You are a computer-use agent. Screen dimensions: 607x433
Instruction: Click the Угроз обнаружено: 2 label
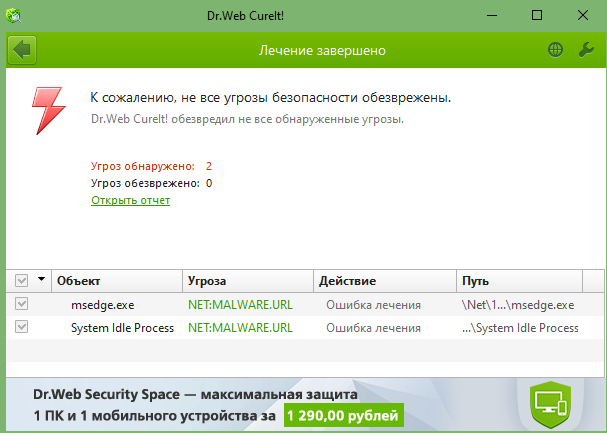151,166
